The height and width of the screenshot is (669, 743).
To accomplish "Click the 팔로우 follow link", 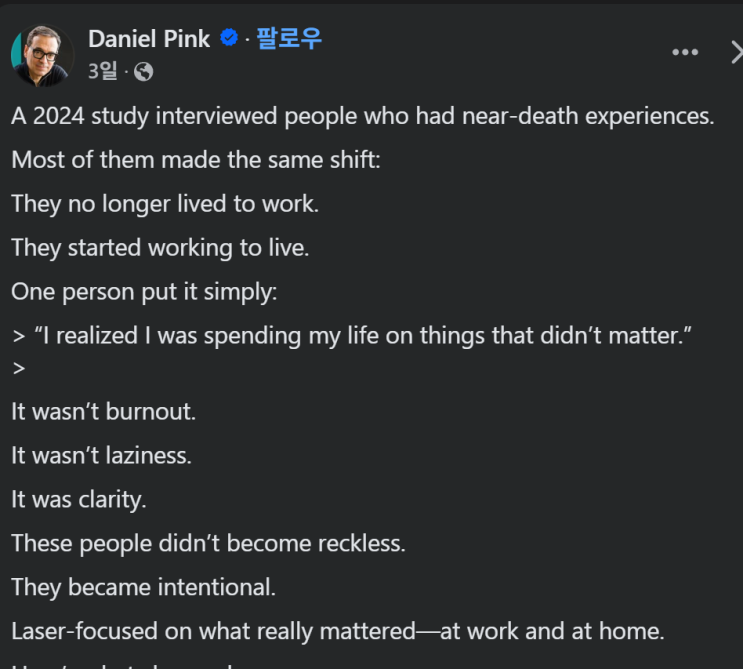I will [x=289, y=39].
